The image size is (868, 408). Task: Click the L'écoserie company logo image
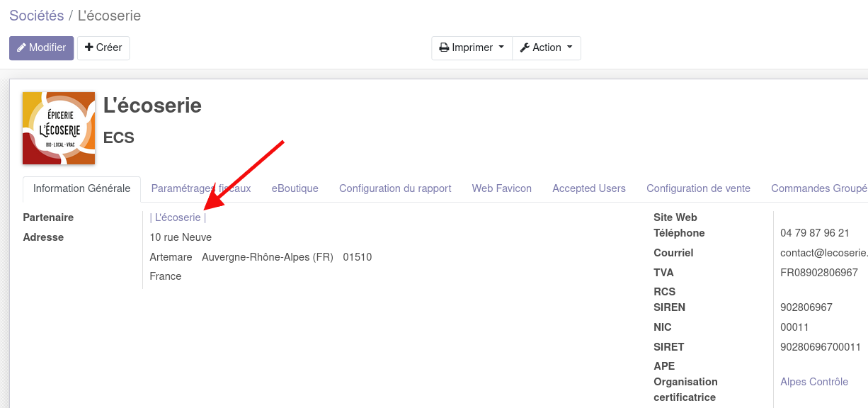59,128
